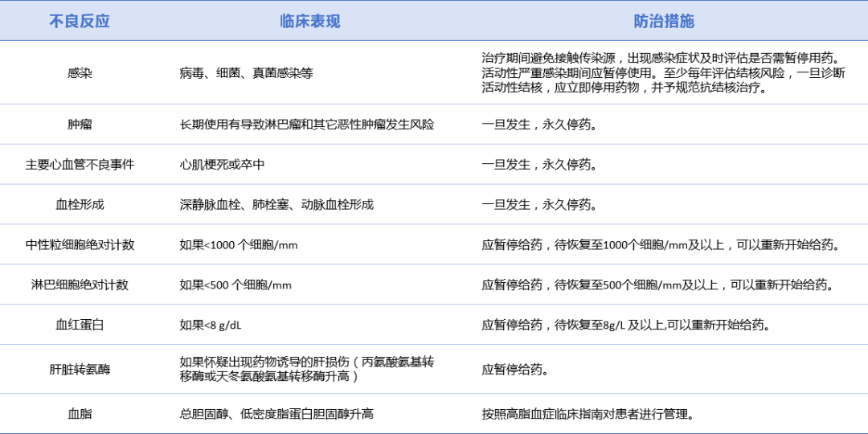868x434 pixels.
Task: Click the cell 如果<1000 个细胞/mm
Action: pyautogui.click(x=239, y=244)
